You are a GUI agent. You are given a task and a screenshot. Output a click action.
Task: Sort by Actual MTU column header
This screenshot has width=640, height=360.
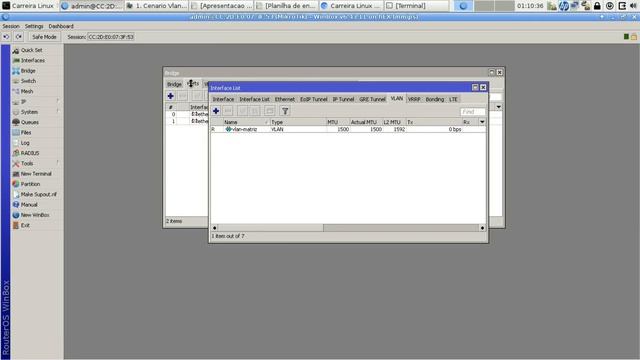(366, 122)
